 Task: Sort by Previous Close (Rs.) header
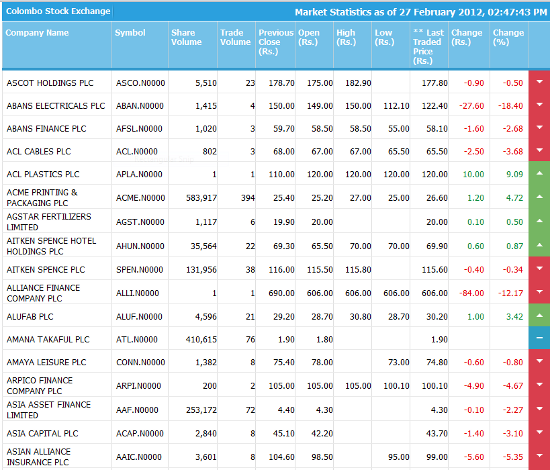pos(276,42)
